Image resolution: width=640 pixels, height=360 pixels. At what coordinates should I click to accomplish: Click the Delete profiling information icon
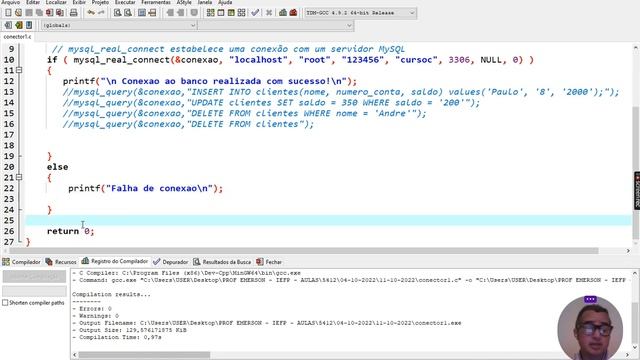coord(293,13)
